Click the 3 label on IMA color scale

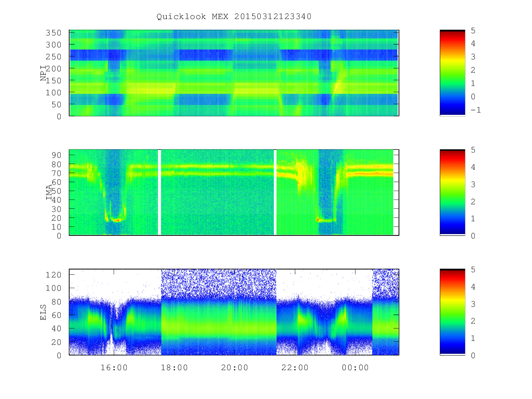tap(473, 184)
